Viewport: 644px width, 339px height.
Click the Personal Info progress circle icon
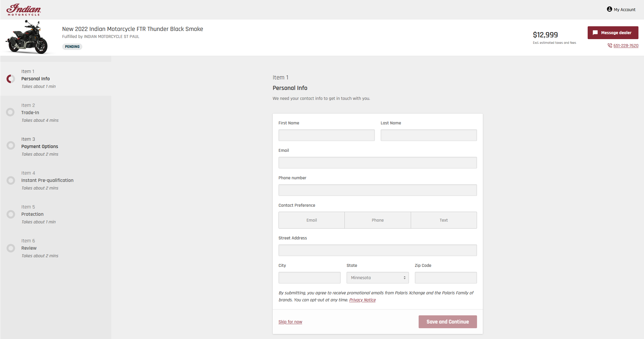[11, 79]
